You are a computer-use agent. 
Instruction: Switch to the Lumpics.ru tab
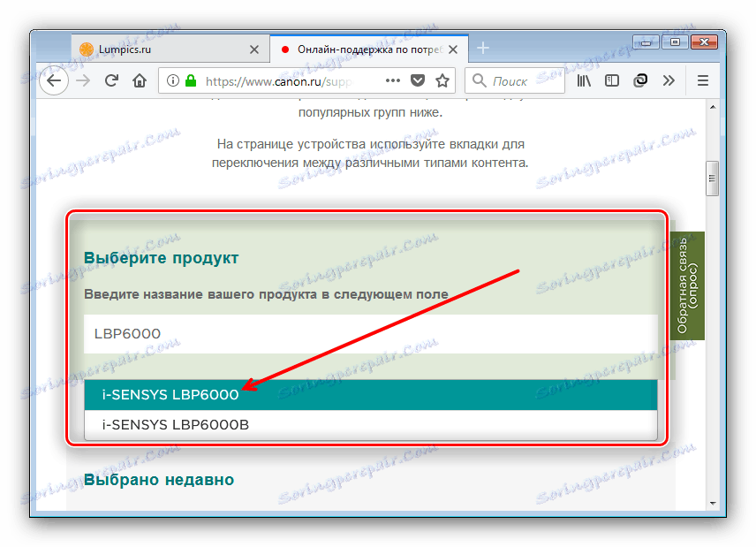[170, 49]
